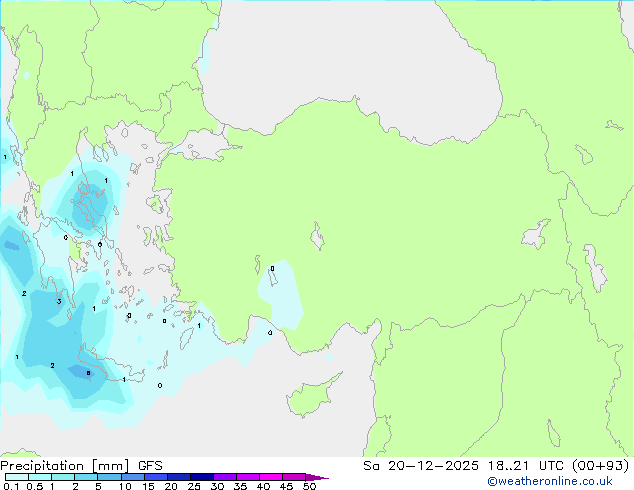Click the 5–10 mm legend color box
Viewport: 634px width, 490px height.
tap(109, 477)
